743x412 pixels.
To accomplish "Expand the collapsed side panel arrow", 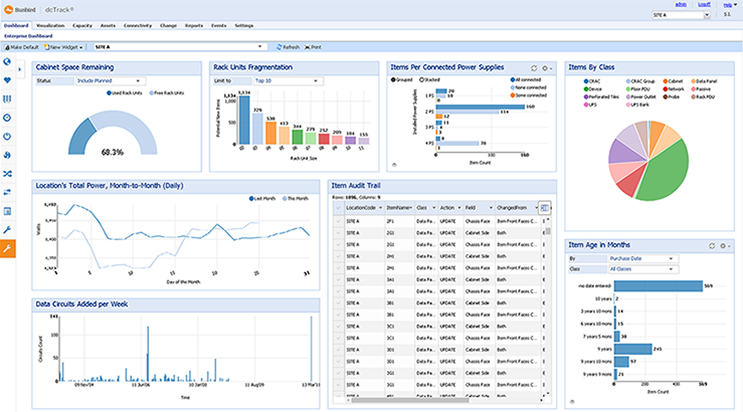I will click(20, 69).
